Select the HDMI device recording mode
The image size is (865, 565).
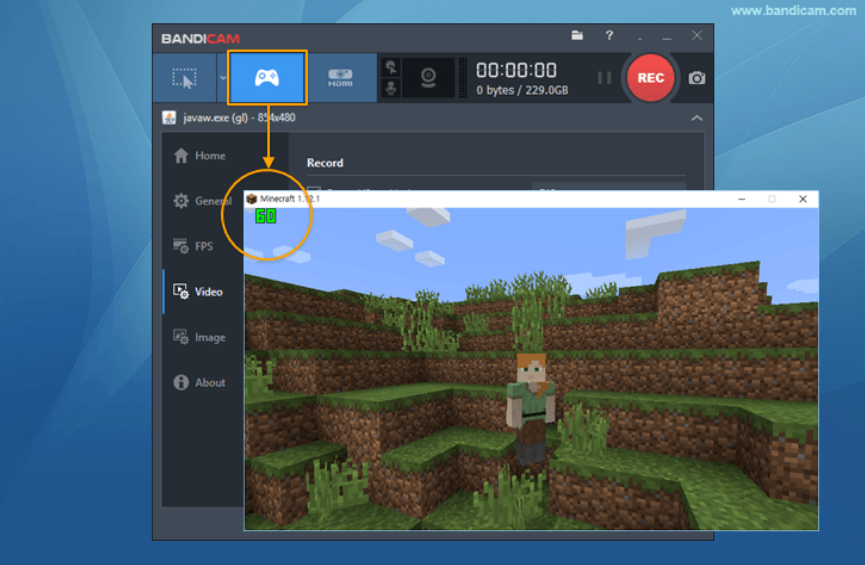(x=340, y=78)
